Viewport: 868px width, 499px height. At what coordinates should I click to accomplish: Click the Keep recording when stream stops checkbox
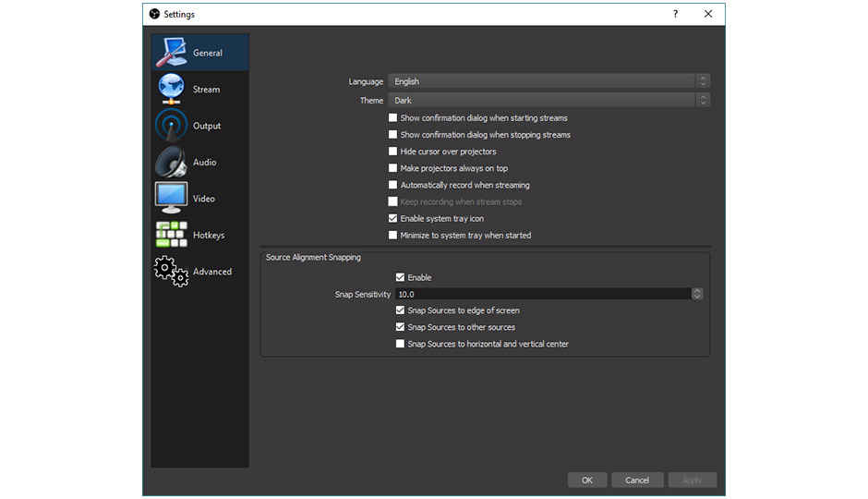click(x=393, y=201)
